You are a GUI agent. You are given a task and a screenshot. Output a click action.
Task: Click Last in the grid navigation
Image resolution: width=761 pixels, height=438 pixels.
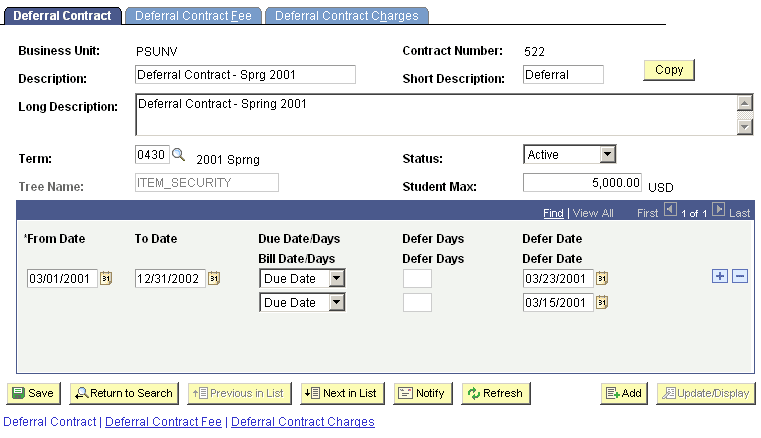[x=740, y=213]
